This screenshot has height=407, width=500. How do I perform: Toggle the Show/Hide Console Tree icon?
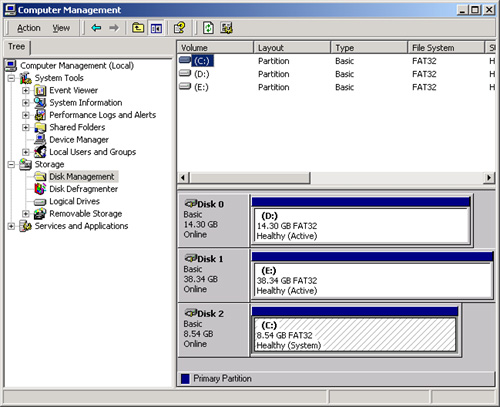pyautogui.click(x=156, y=28)
